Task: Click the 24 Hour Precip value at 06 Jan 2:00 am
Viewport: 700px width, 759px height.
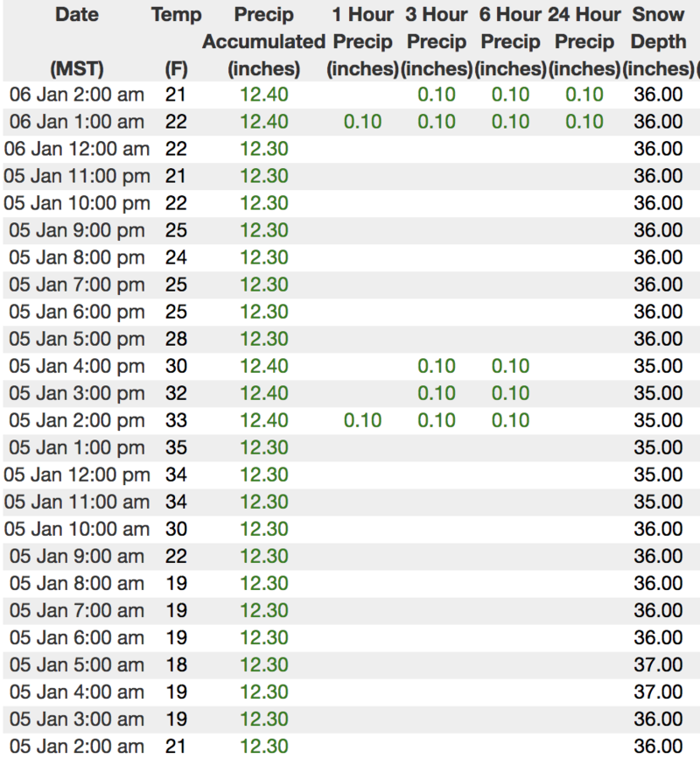Action: pyautogui.click(x=584, y=95)
